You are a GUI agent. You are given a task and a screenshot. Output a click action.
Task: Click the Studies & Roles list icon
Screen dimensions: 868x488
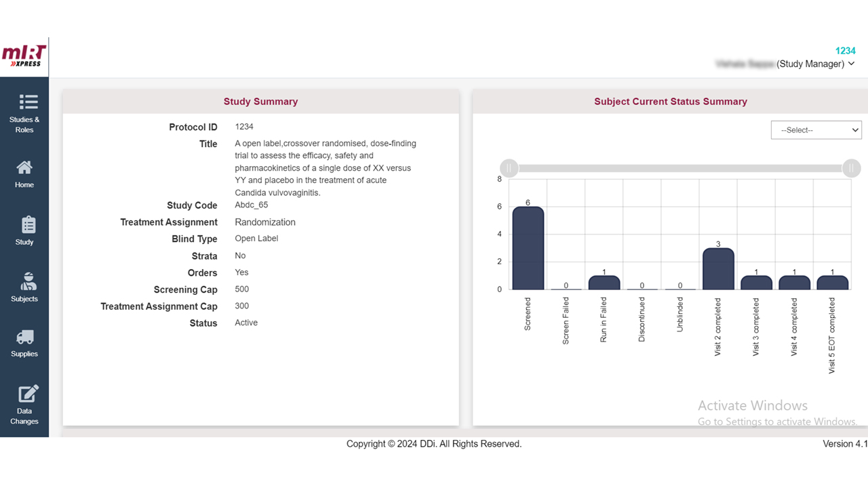[x=28, y=102]
